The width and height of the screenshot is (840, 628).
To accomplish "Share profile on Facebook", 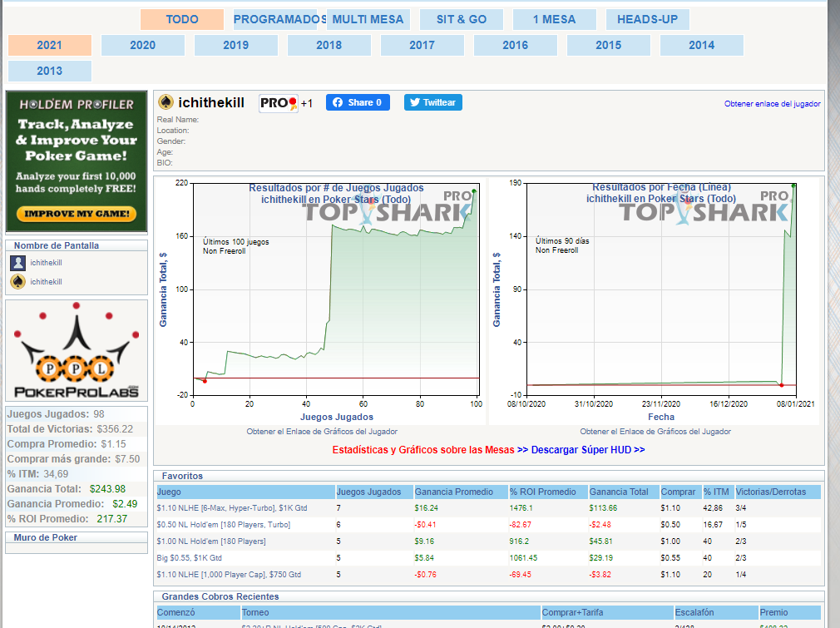I will pos(358,102).
